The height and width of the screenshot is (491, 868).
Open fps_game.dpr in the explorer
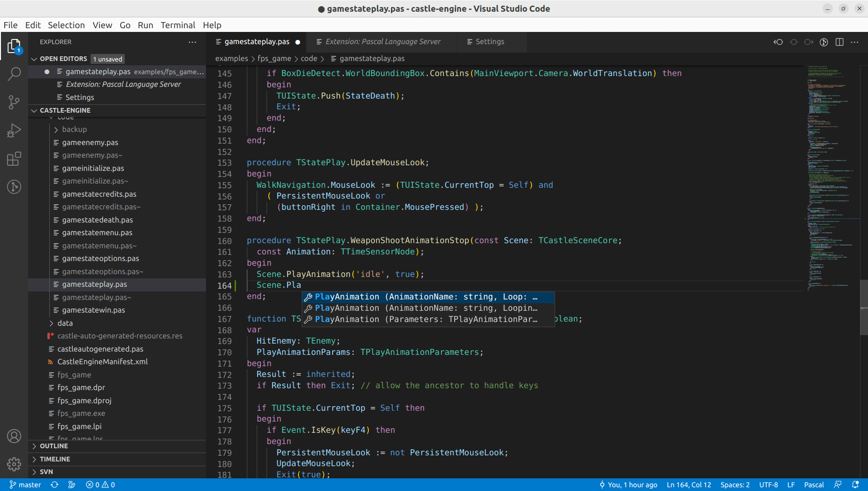[81, 387]
